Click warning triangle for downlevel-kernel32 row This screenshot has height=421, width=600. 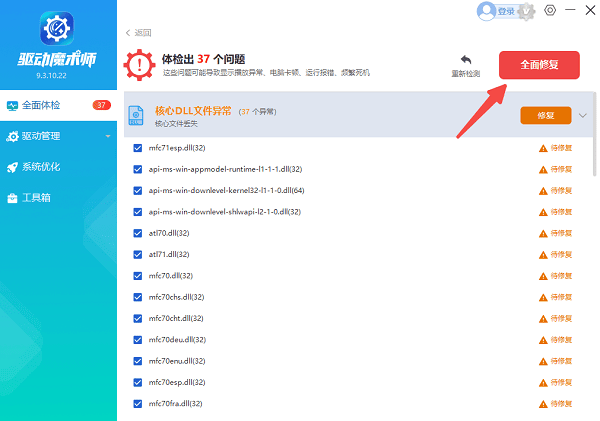pyautogui.click(x=543, y=191)
